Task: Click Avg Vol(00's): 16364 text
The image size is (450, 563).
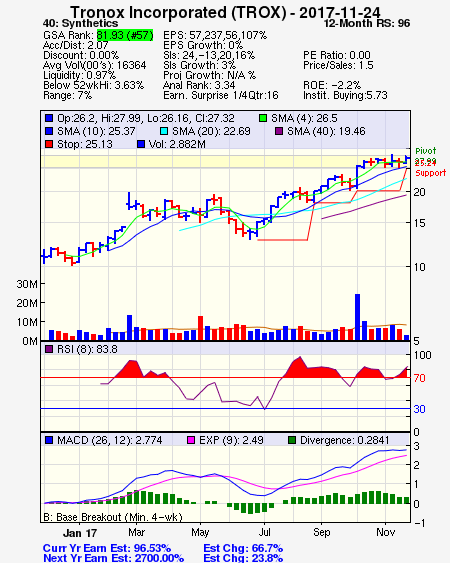Action: pos(94,65)
